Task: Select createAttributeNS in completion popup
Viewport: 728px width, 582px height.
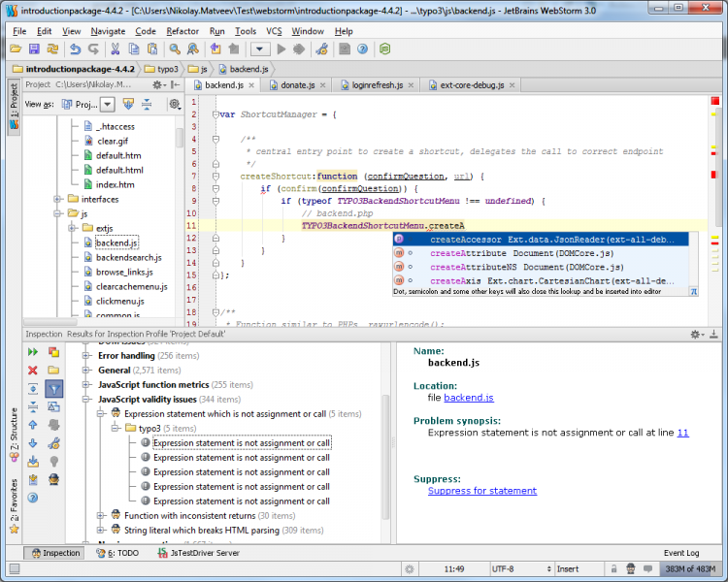Action: click(x=541, y=267)
